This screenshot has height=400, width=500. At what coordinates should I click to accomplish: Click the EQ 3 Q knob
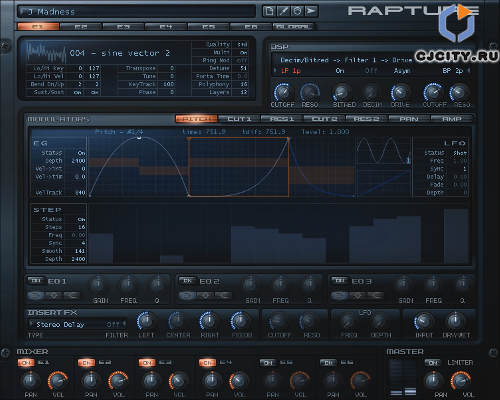462,284
